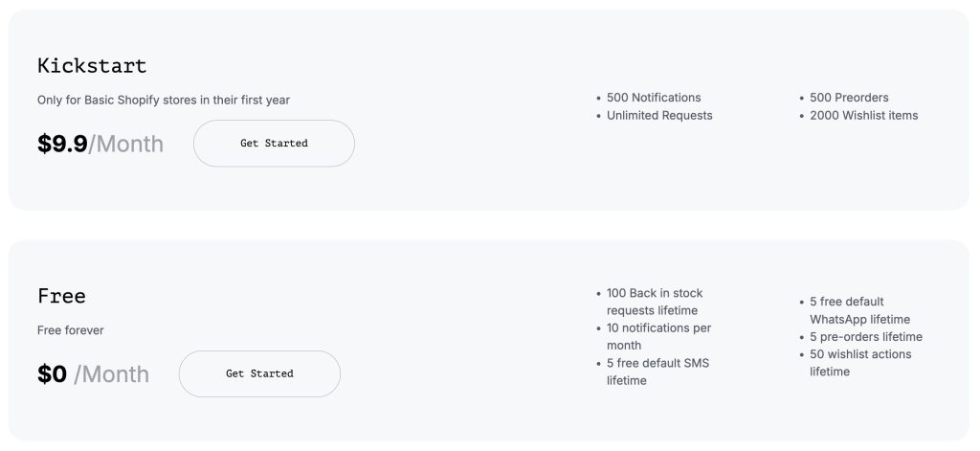Click the 500 Notifications feature item

click(x=654, y=98)
